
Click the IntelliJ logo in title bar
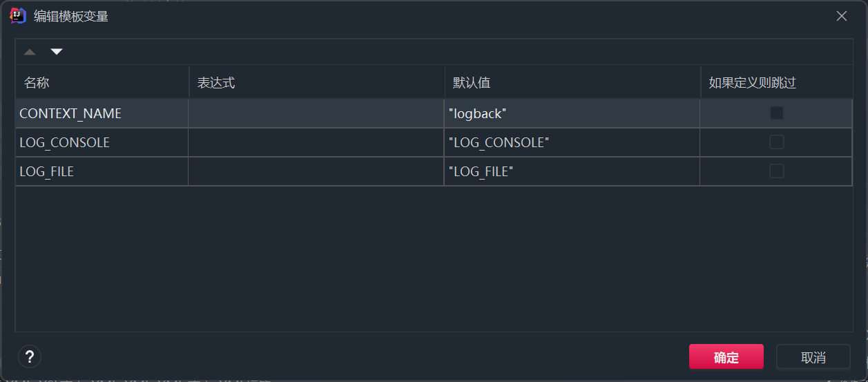(x=19, y=16)
